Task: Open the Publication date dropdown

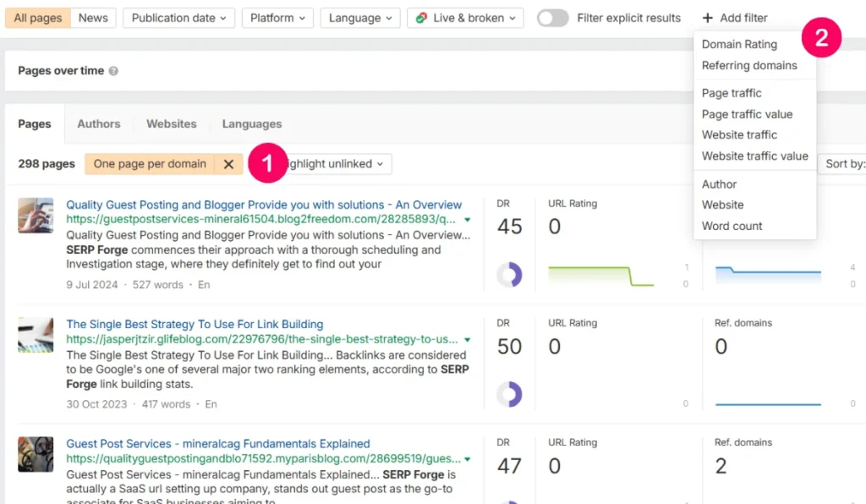Action: [x=178, y=17]
